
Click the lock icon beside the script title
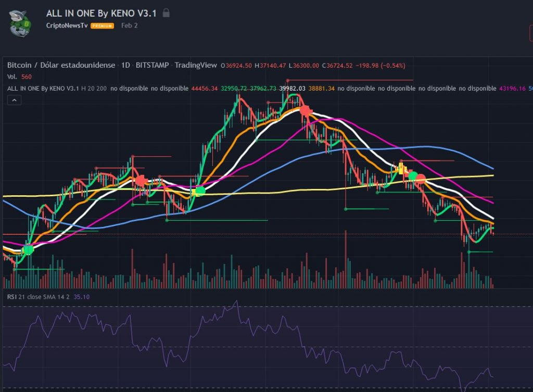click(x=166, y=13)
